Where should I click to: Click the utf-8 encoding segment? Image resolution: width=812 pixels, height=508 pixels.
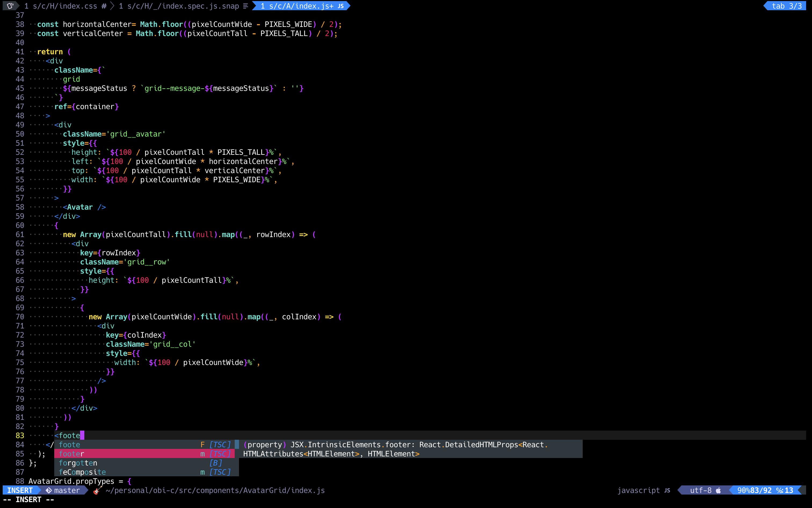[x=701, y=490]
